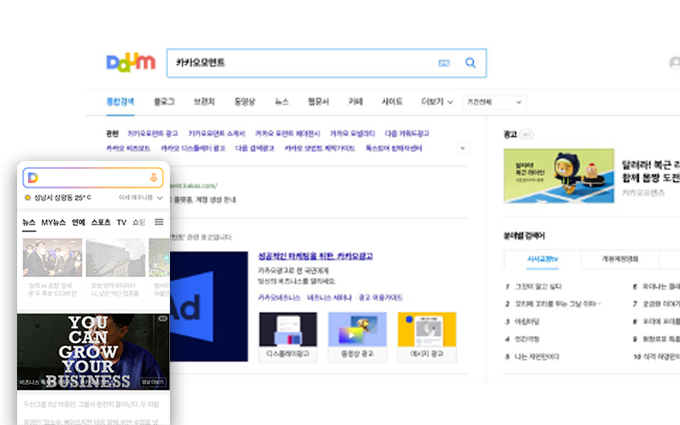Click the 카카오비즈니스 sublink

279,298
